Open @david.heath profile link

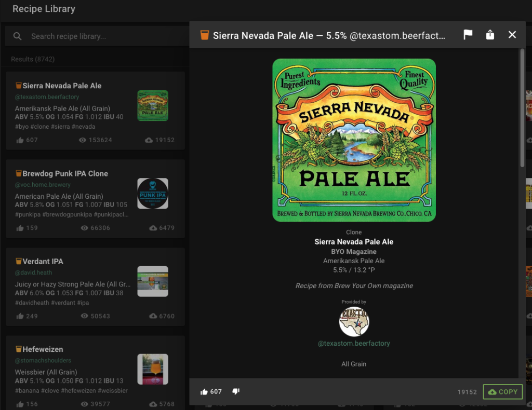pos(34,272)
